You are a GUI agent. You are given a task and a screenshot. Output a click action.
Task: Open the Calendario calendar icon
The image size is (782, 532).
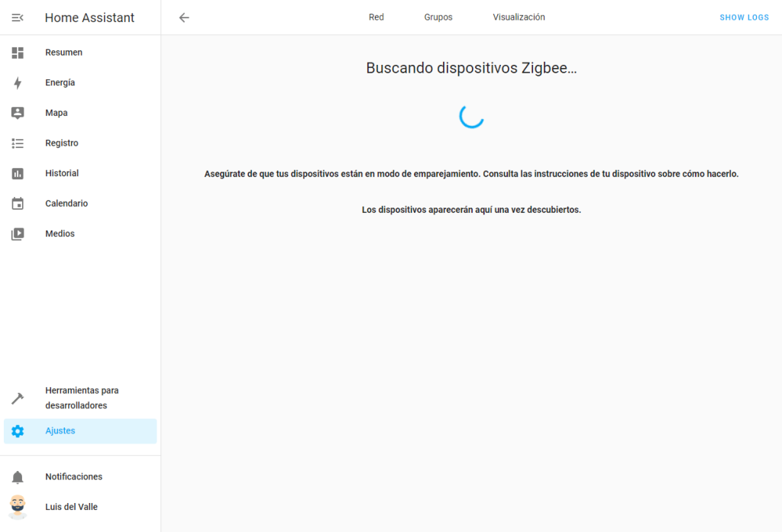tap(18, 204)
